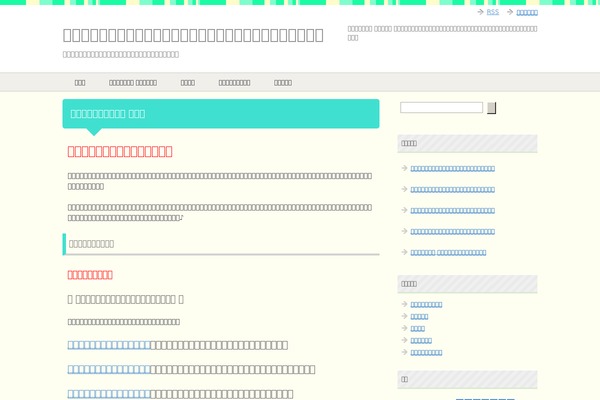Open the fifth link in the lower sidebar list
Image resolution: width=600 pixels, height=400 pixels.
426,353
